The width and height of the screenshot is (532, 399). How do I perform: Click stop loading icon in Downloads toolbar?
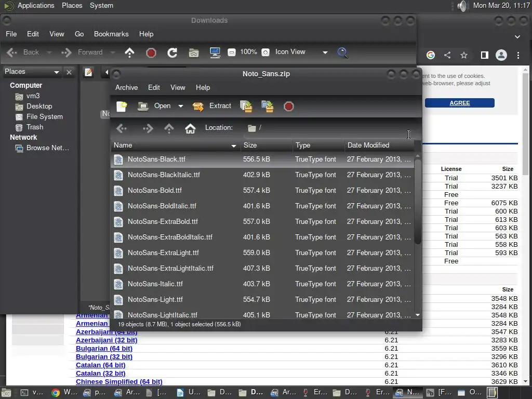151,53
